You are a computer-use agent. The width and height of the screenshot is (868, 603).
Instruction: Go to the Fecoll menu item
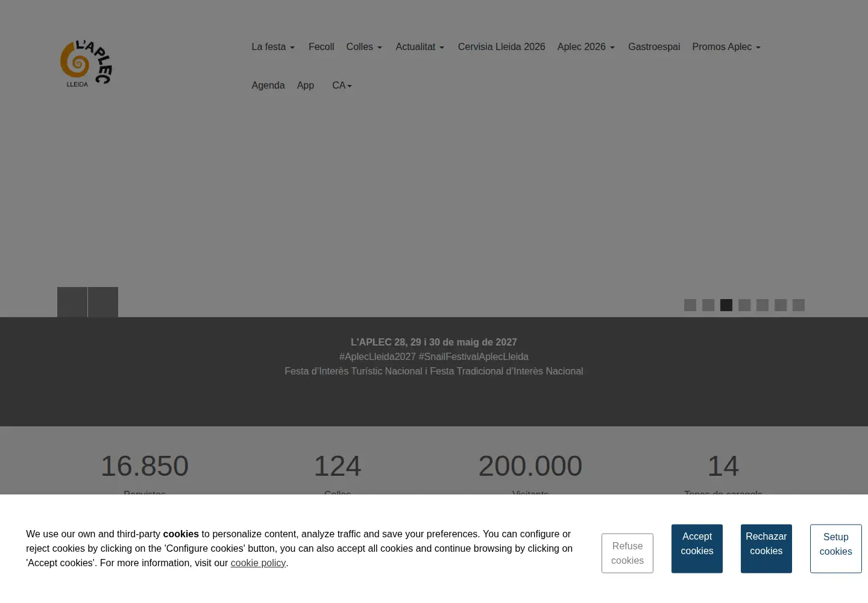coord(321,47)
